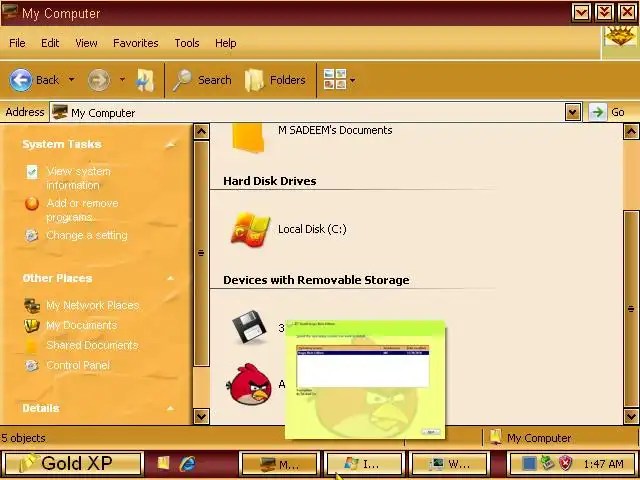
Task: Click the 1:47 AM clock
Action: (603, 464)
